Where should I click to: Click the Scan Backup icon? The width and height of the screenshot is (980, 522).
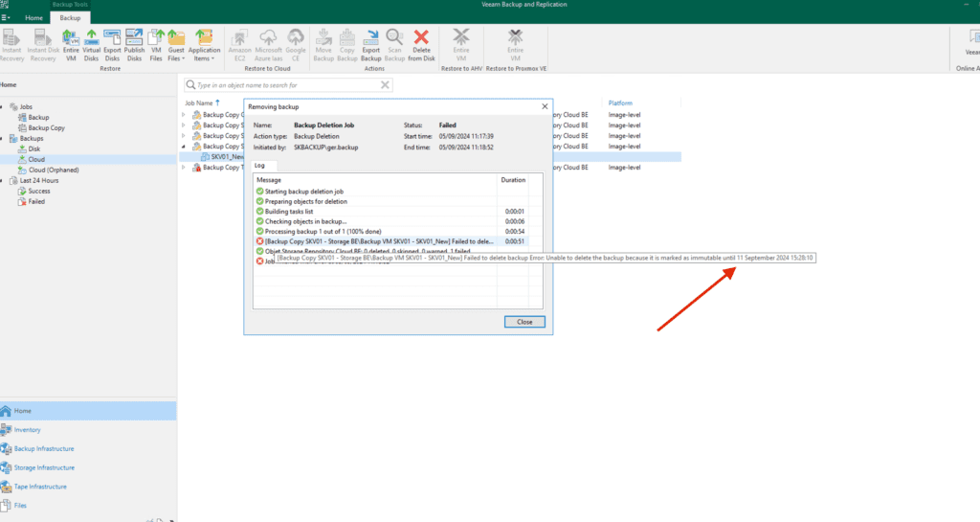click(x=395, y=45)
